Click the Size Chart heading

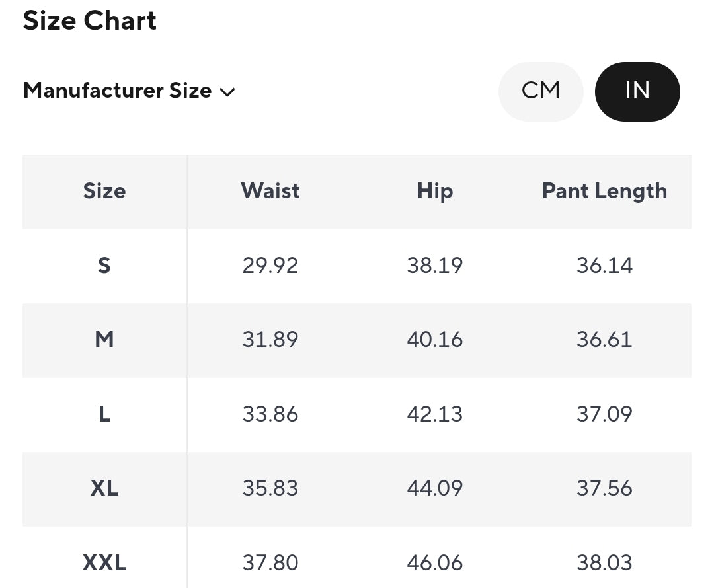90,21
